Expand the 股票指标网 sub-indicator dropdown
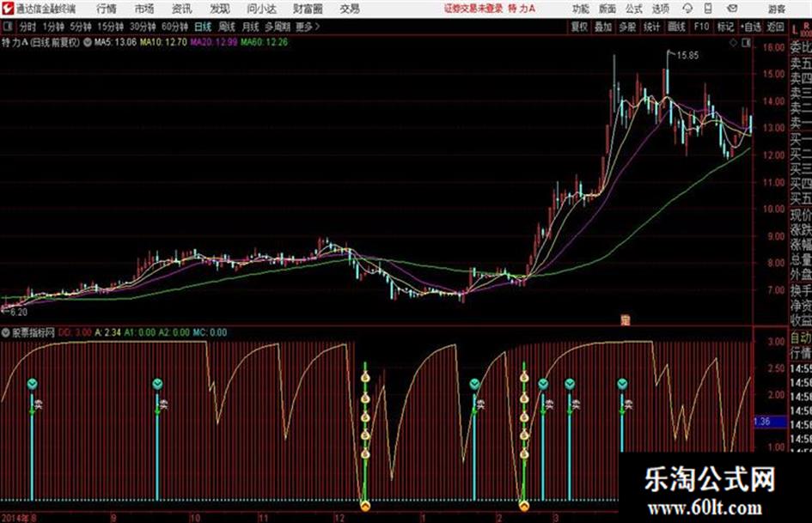 [6, 332]
